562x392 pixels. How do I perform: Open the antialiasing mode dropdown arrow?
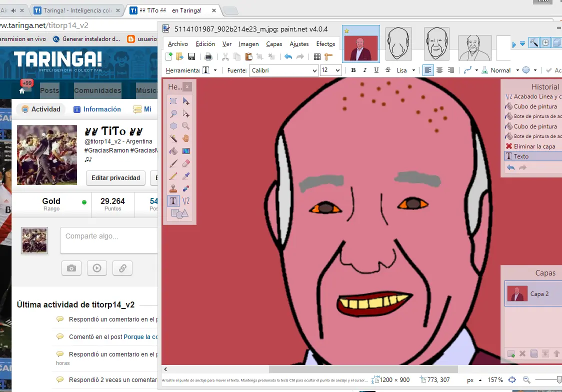(x=476, y=70)
